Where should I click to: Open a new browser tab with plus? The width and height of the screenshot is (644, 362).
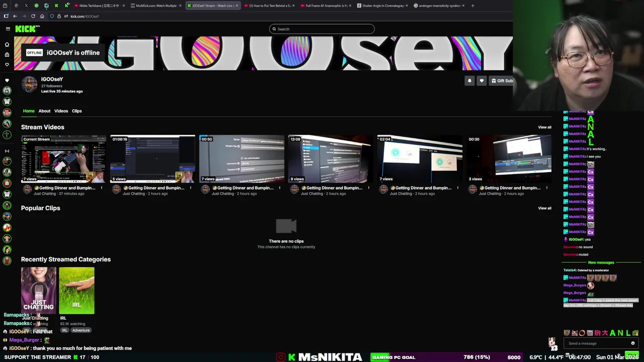click(472, 6)
